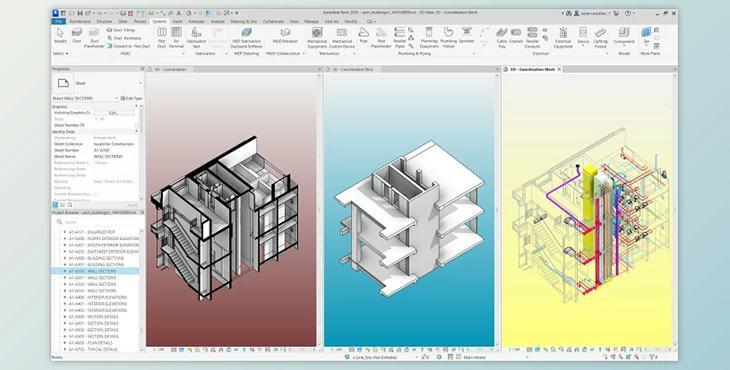
Task: Click the Sheet Name WALL SECTIONS value
Action: point(108,156)
